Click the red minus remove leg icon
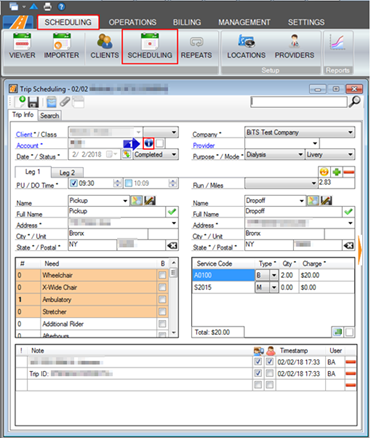This screenshot has height=438, width=371. coord(349,172)
